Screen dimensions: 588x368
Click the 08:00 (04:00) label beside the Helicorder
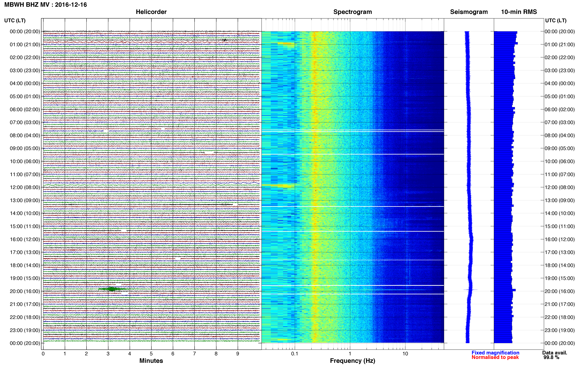(x=25, y=135)
